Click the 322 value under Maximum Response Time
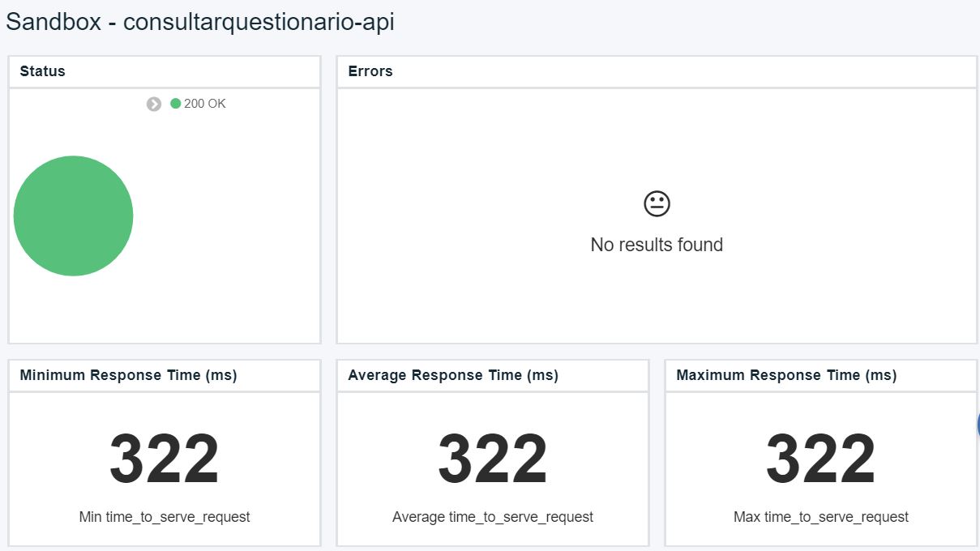980x551 pixels. point(821,459)
